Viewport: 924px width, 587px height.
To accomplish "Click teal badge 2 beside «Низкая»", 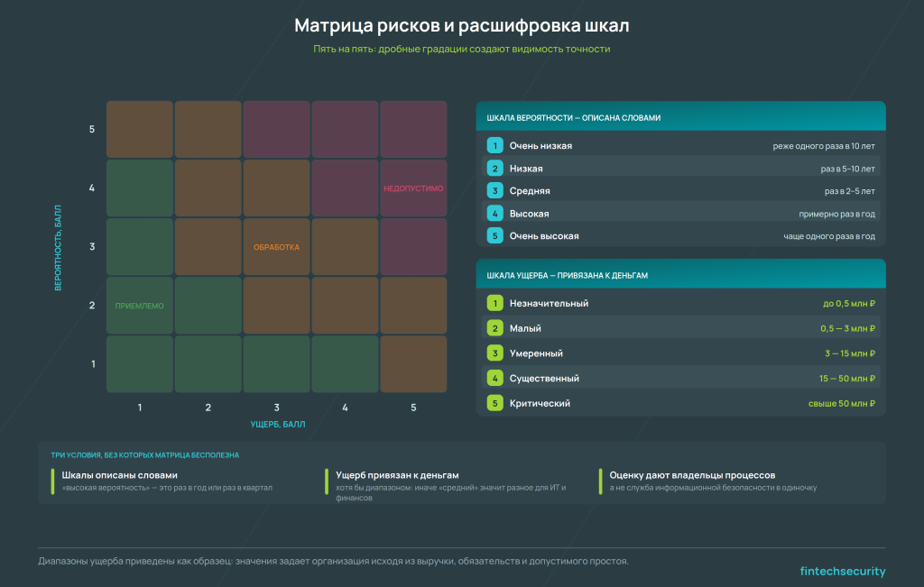I will [495, 169].
